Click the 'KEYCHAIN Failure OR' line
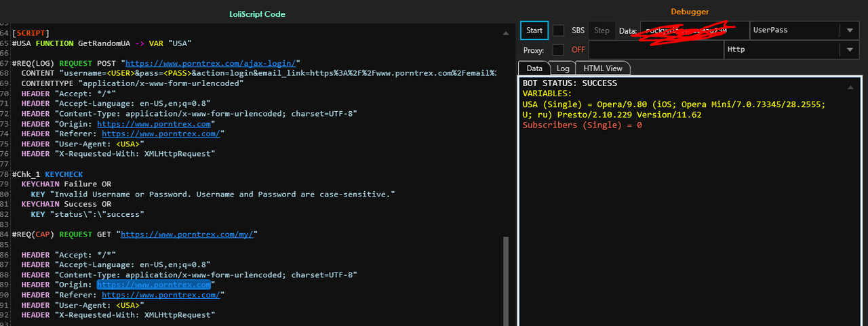Image resolution: width=868 pixels, height=326 pixels. pyautogui.click(x=66, y=184)
